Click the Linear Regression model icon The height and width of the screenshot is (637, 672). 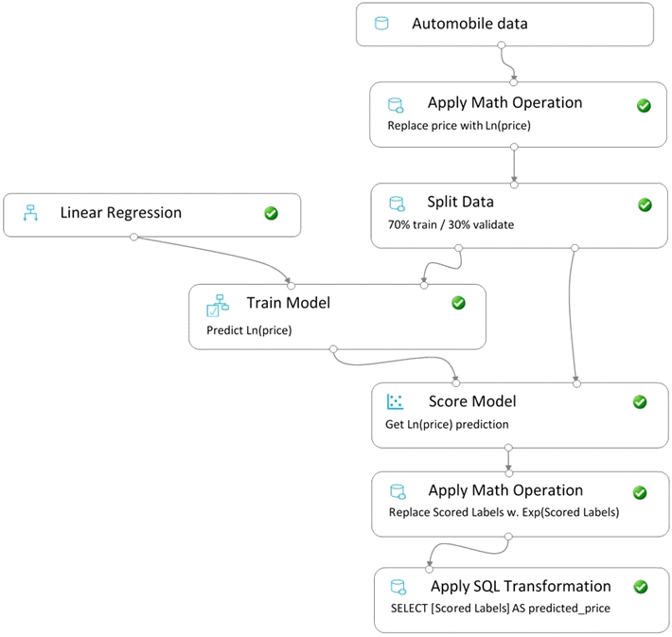tap(30, 213)
